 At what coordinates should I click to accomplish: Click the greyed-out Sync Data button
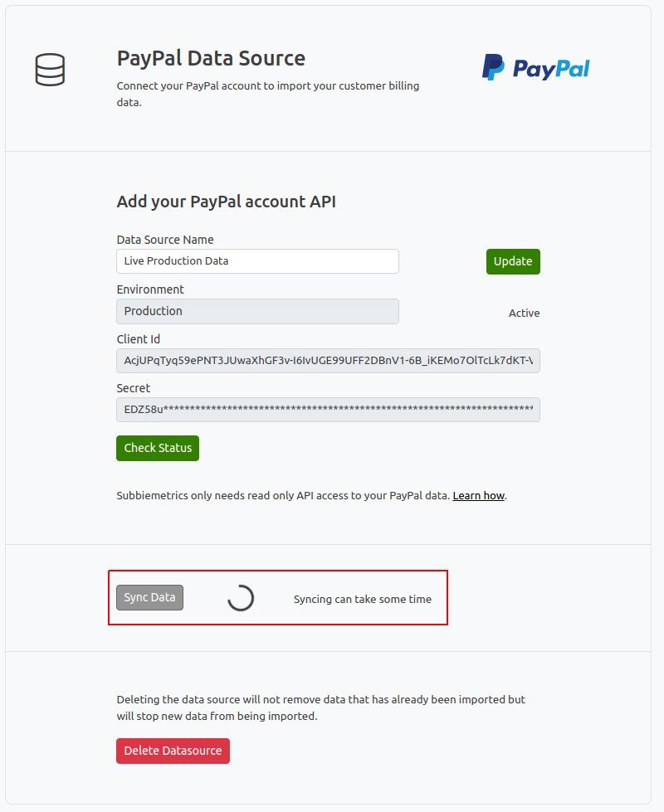149,598
